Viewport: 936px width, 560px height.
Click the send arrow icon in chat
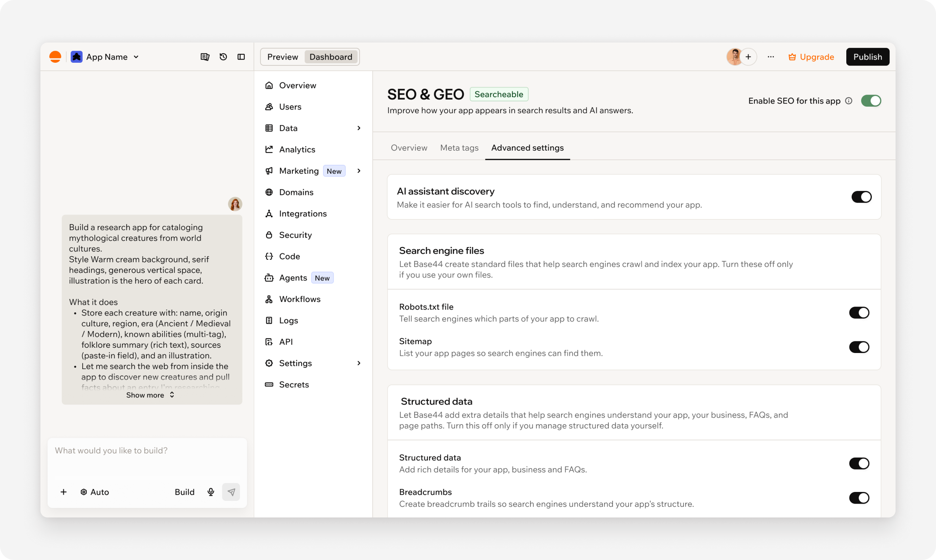click(x=231, y=492)
